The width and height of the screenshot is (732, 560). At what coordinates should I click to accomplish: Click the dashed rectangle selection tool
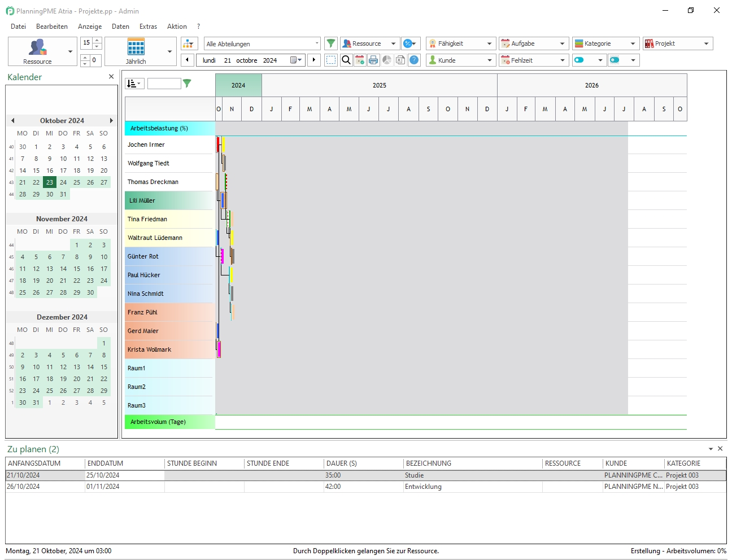[x=332, y=60]
